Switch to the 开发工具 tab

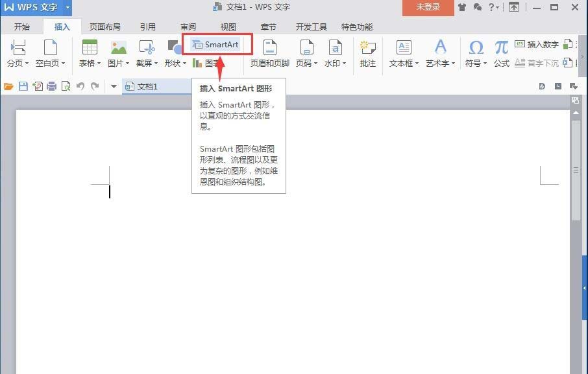(x=312, y=27)
